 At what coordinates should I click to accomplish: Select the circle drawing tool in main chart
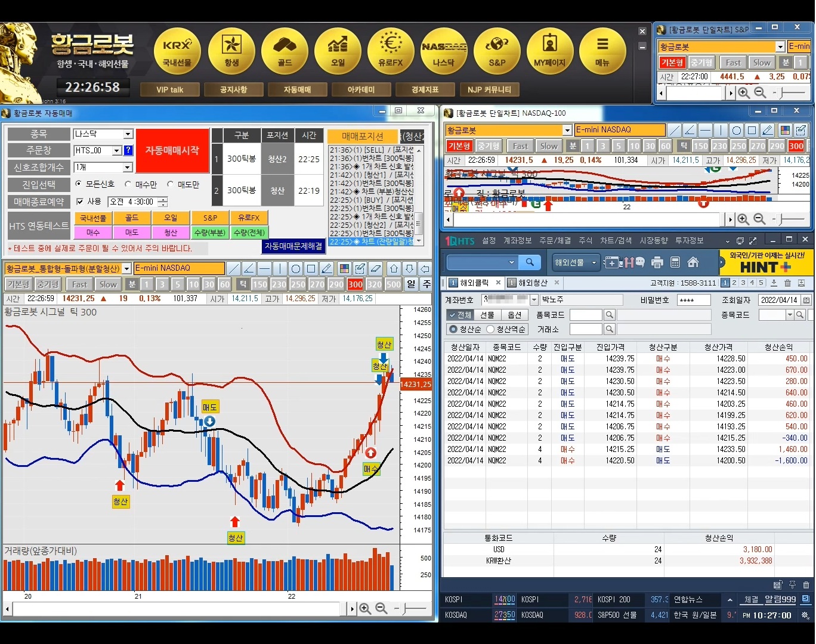point(296,268)
